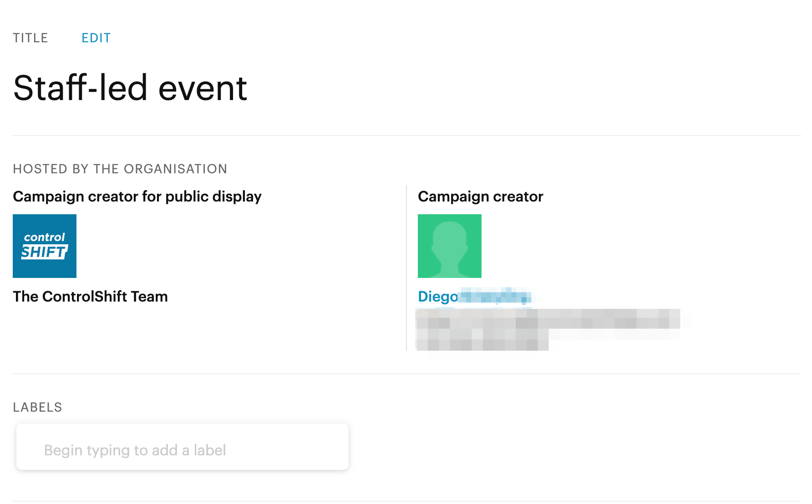This screenshot has width=812, height=504.
Task: Click 'The ControlShift Team' name text
Action: [x=90, y=297]
